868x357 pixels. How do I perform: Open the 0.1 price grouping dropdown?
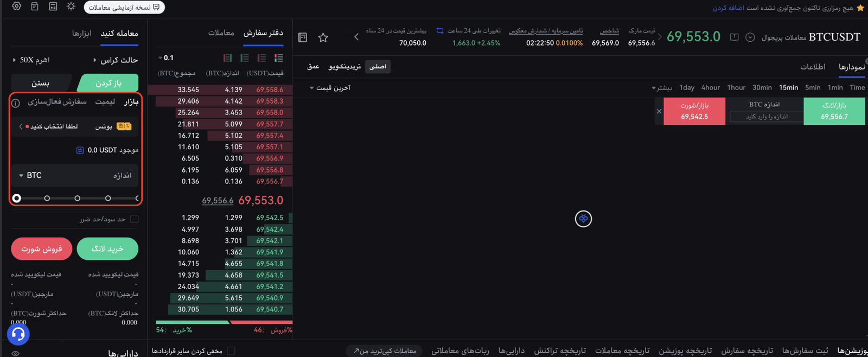(x=166, y=58)
